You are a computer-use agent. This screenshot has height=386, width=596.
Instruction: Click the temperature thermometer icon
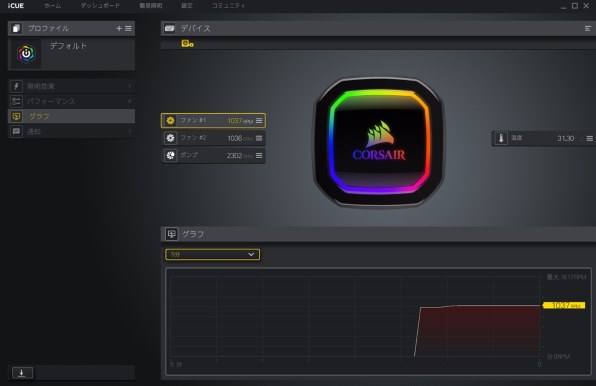tap(501, 138)
